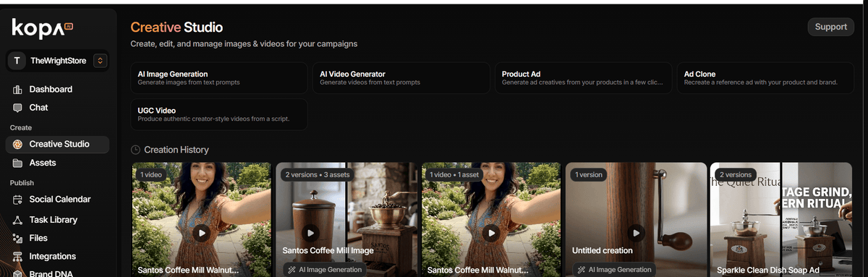Play the video on the '1 video • 1 asset' card
The width and height of the screenshot is (868, 277).
pyautogui.click(x=491, y=233)
